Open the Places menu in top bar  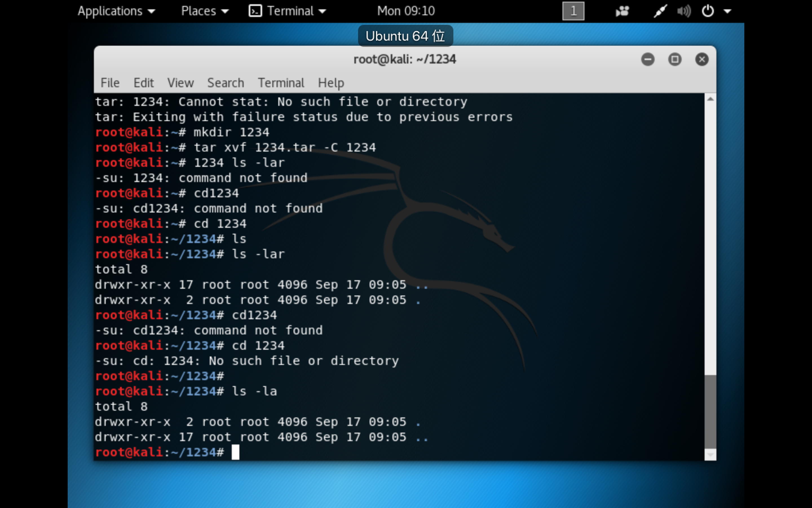pos(205,11)
